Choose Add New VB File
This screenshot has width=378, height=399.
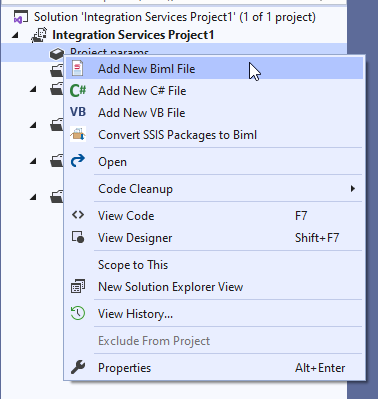click(214, 112)
